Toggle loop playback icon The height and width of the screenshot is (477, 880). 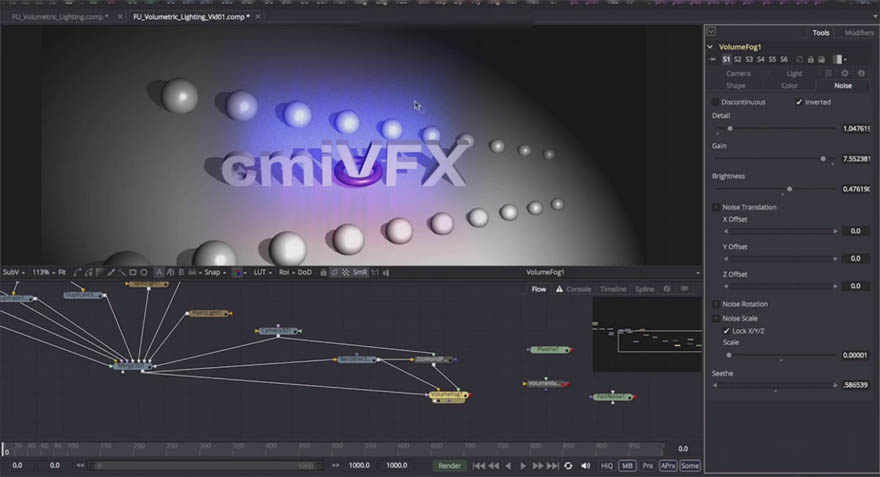click(569, 466)
